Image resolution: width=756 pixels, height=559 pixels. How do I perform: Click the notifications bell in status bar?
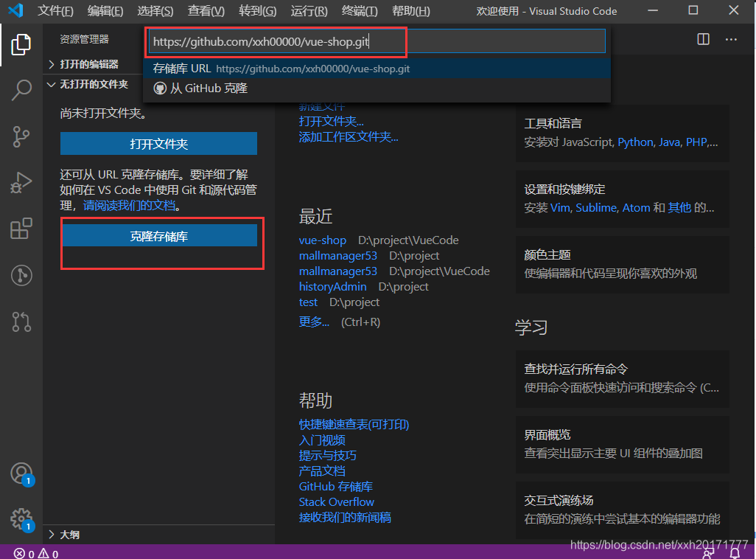click(735, 553)
